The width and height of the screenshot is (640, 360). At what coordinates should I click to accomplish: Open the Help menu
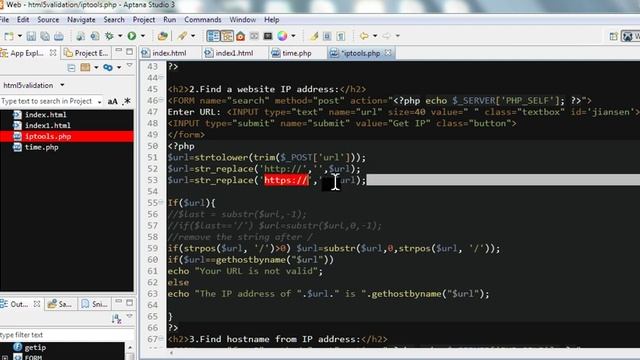(x=271, y=20)
